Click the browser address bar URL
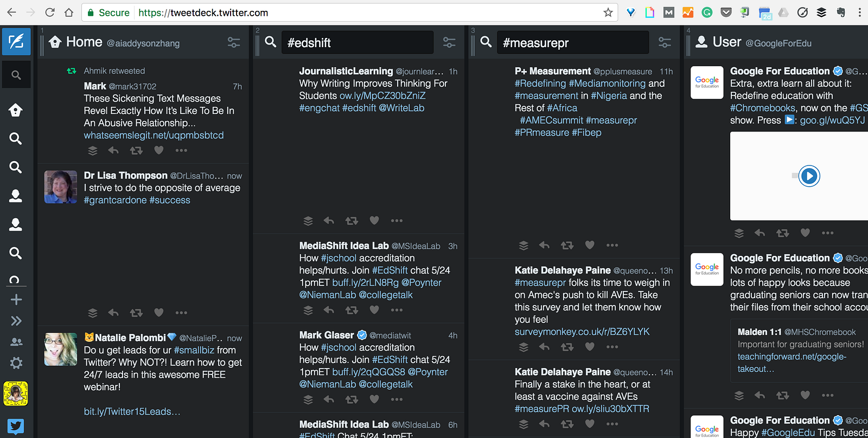The height and width of the screenshot is (438, 868). (x=203, y=12)
